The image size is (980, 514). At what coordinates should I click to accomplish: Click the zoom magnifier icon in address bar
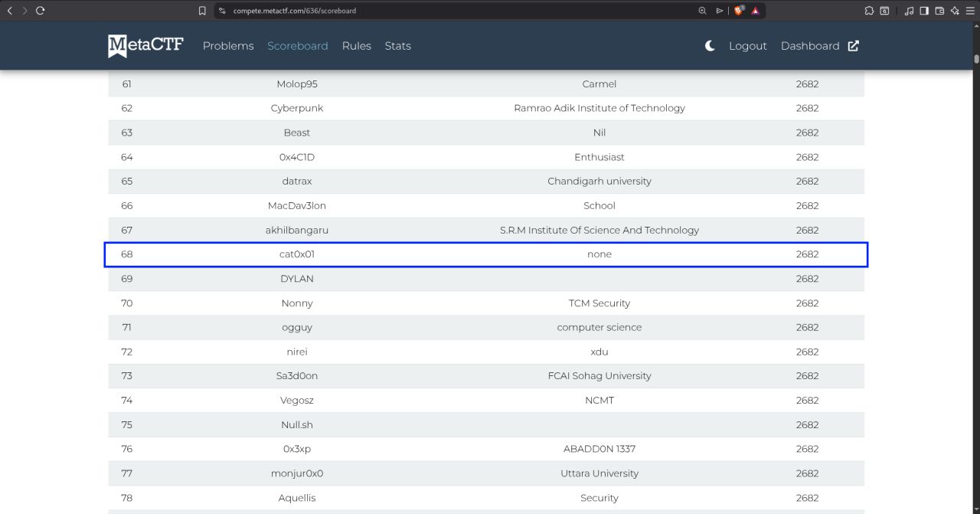[702, 11]
